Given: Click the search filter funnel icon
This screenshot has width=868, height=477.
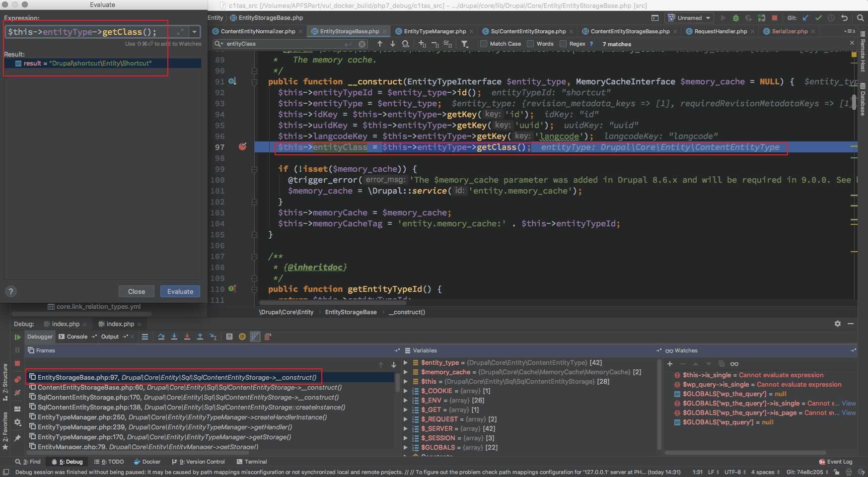Looking at the screenshot, I should tap(465, 44).
